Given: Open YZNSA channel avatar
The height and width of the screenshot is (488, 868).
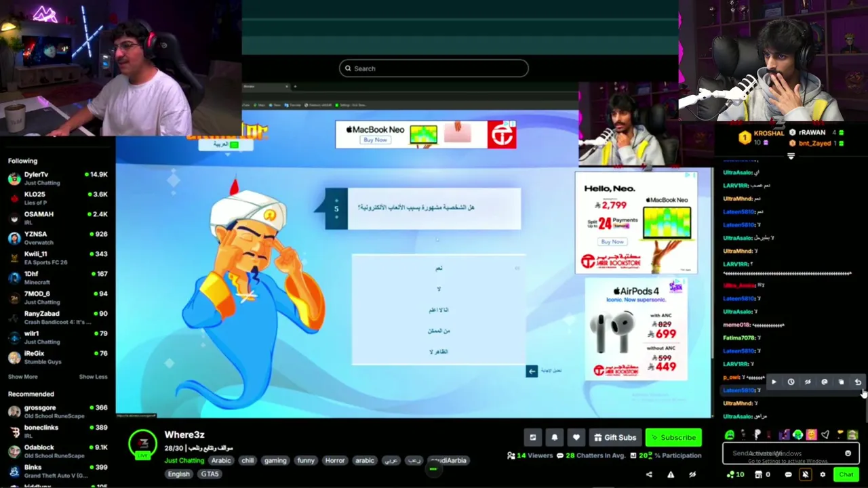Looking at the screenshot, I should pyautogui.click(x=14, y=239).
